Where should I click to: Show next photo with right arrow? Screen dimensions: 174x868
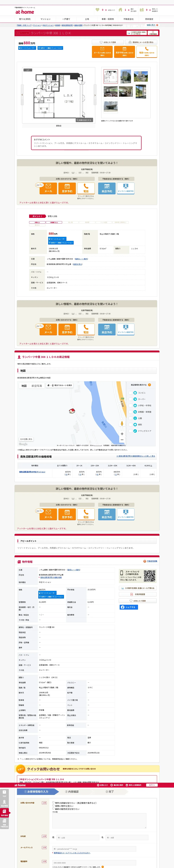[95, 95]
